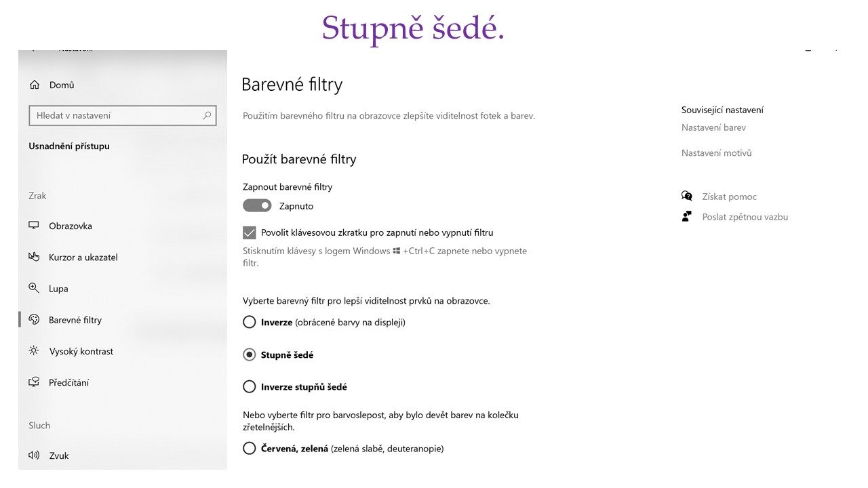Screen dimensions: 868x488
Task: Choose the Inverze stupňů šedé option
Action: pyautogui.click(x=249, y=387)
